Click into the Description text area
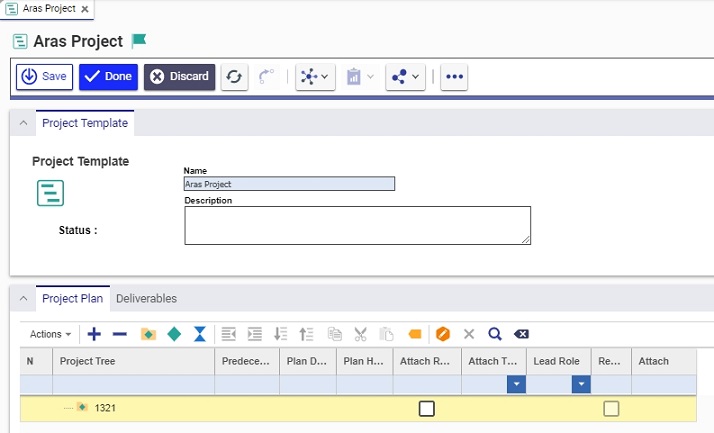714x433 pixels. (357, 225)
